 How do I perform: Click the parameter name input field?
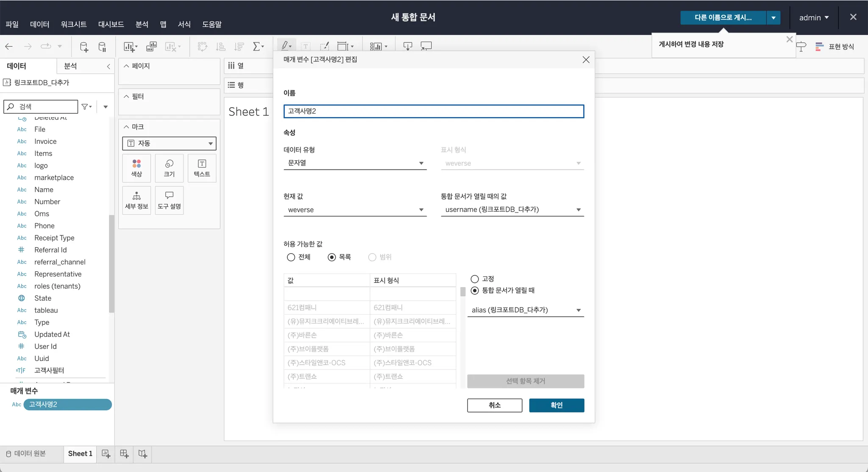(x=433, y=111)
